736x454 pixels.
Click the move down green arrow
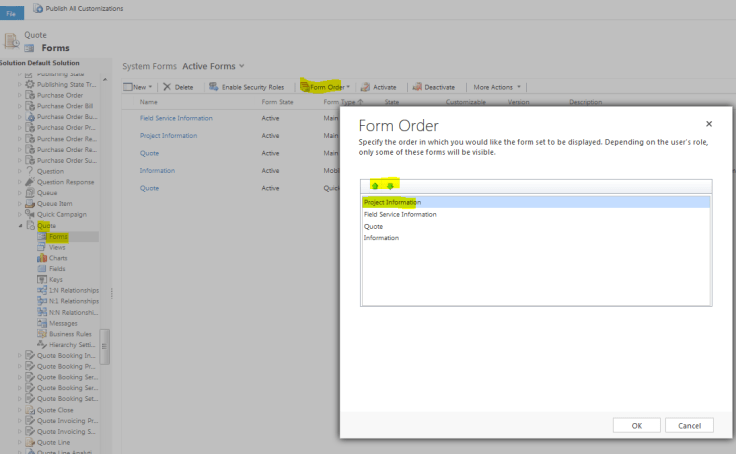(x=390, y=185)
